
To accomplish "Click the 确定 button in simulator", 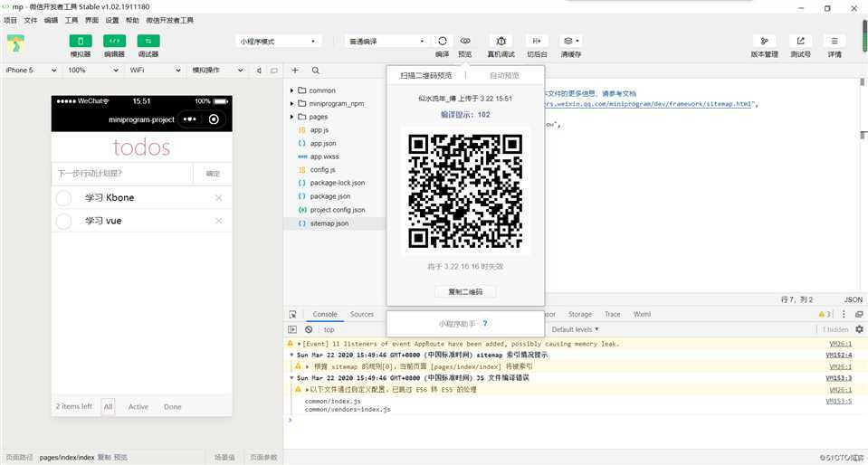I will (x=213, y=174).
